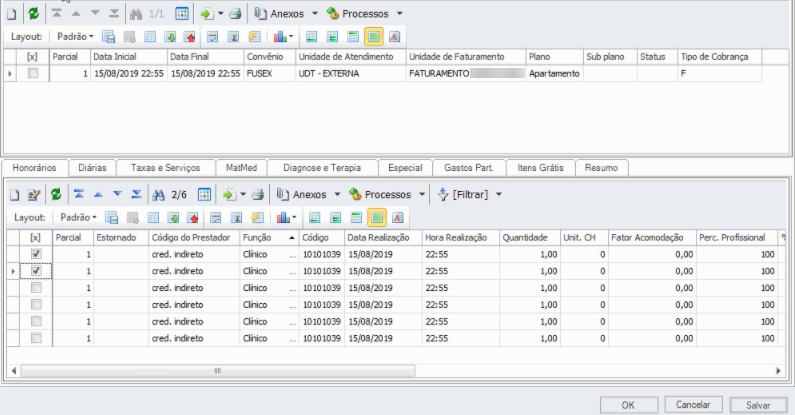Print the Honorários grid with the printer icon

coord(258,194)
